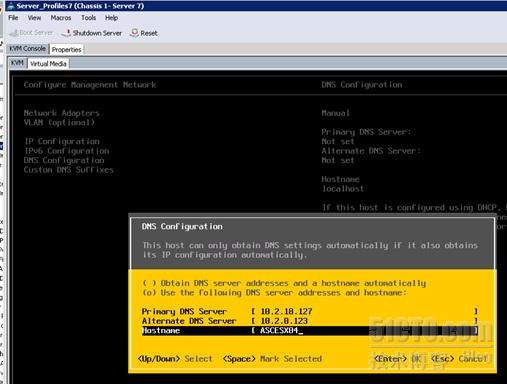Click the Enter OK hint
The width and height of the screenshot is (507, 384).
click(398, 359)
